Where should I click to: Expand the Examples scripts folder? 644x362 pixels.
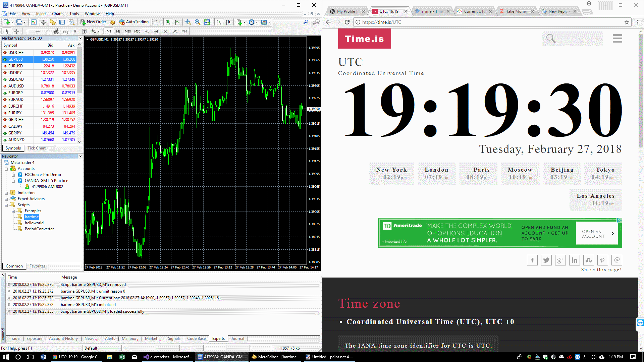tap(13, 211)
